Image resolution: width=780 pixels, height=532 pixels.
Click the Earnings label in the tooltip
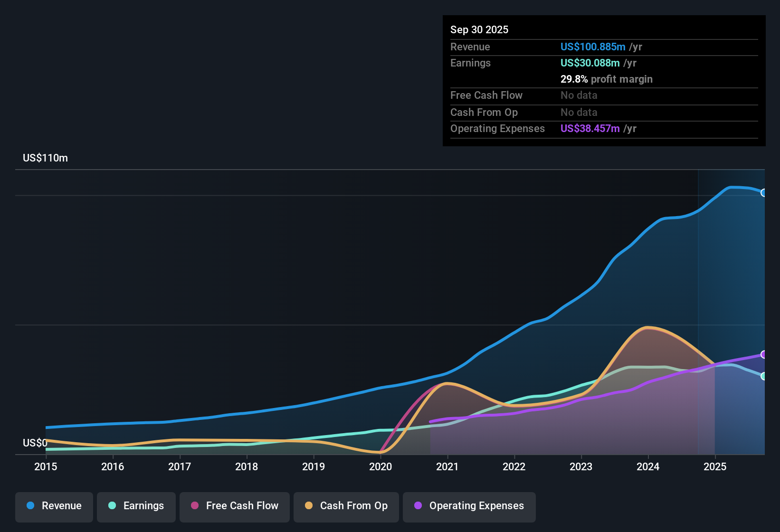point(471,63)
